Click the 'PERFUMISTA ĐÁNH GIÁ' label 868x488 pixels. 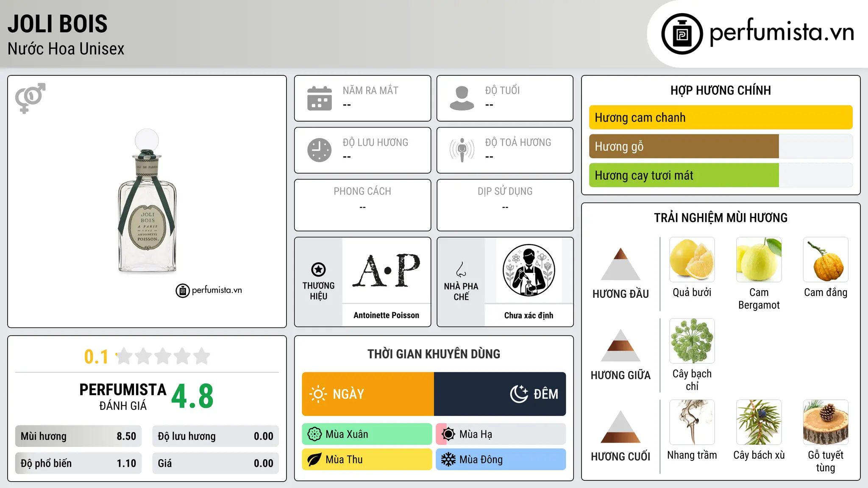(123, 397)
